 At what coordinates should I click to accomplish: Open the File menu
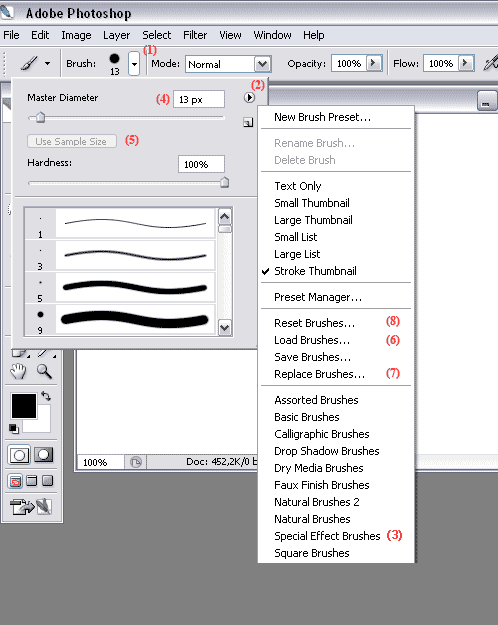pos(11,35)
